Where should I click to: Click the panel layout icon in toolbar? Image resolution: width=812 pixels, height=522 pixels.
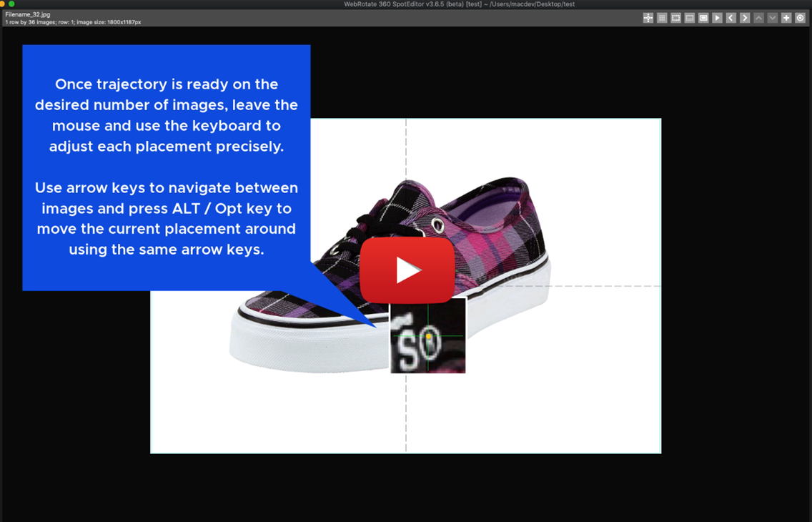click(x=690, y=18)
